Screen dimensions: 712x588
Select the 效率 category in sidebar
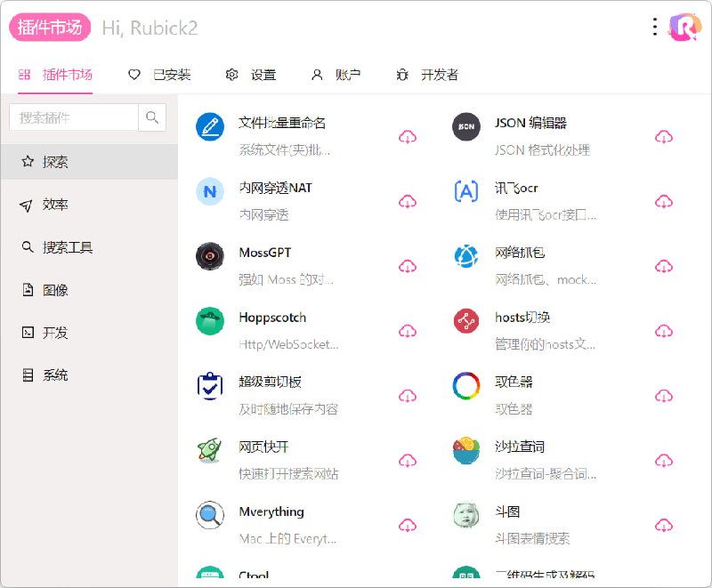pos(55,204)
